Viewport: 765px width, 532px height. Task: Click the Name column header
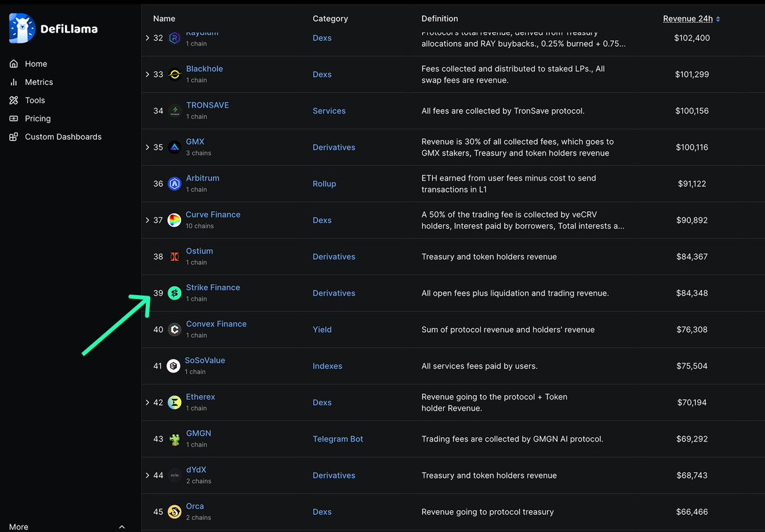click(x=164, y=19)
